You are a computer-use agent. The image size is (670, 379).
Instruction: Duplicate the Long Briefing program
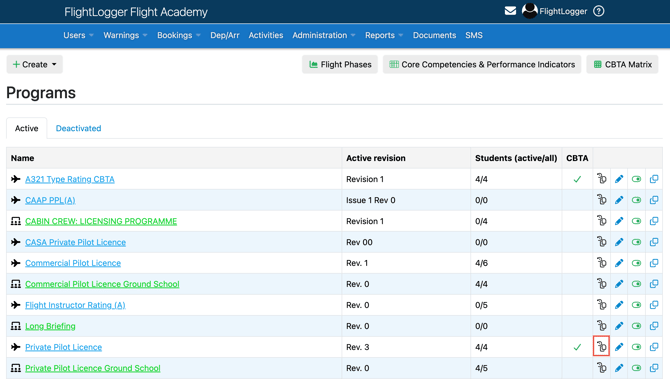[x=654, y=326]
